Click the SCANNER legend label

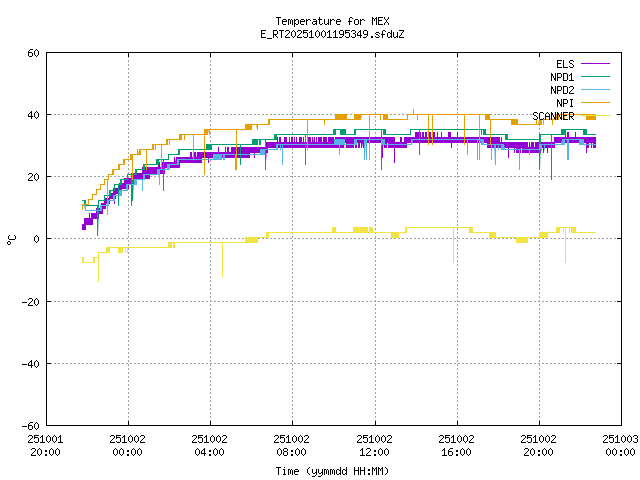(553, 116)
